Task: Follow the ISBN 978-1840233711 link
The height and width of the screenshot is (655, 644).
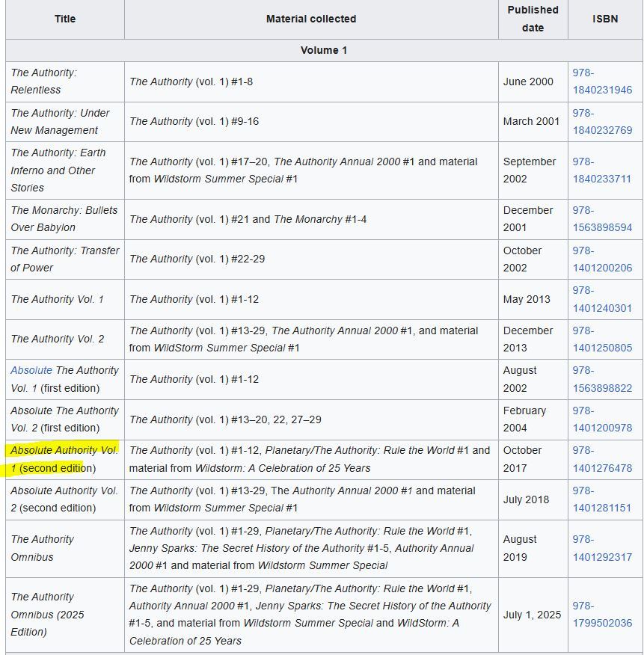Action: pyautogui.click(x=602, y=170)
